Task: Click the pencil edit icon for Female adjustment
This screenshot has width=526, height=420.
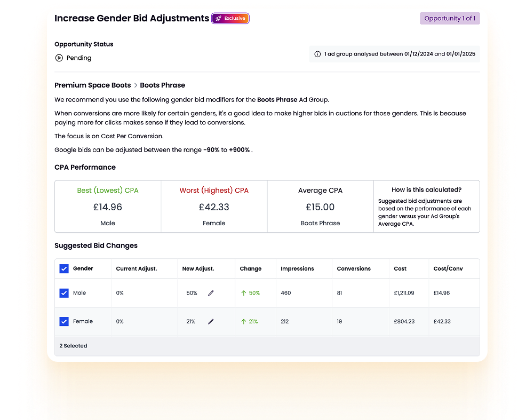Action: pyautogui.click(x=211, y=322)
